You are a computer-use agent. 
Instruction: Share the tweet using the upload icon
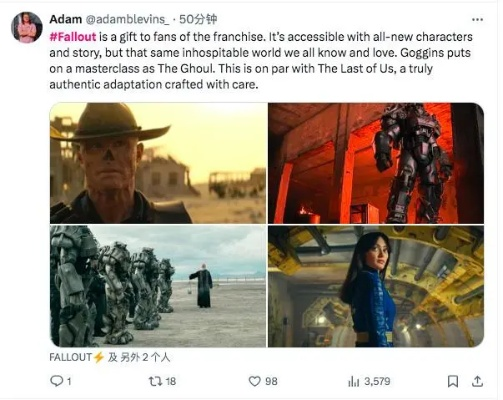click(x=477, y=381)
